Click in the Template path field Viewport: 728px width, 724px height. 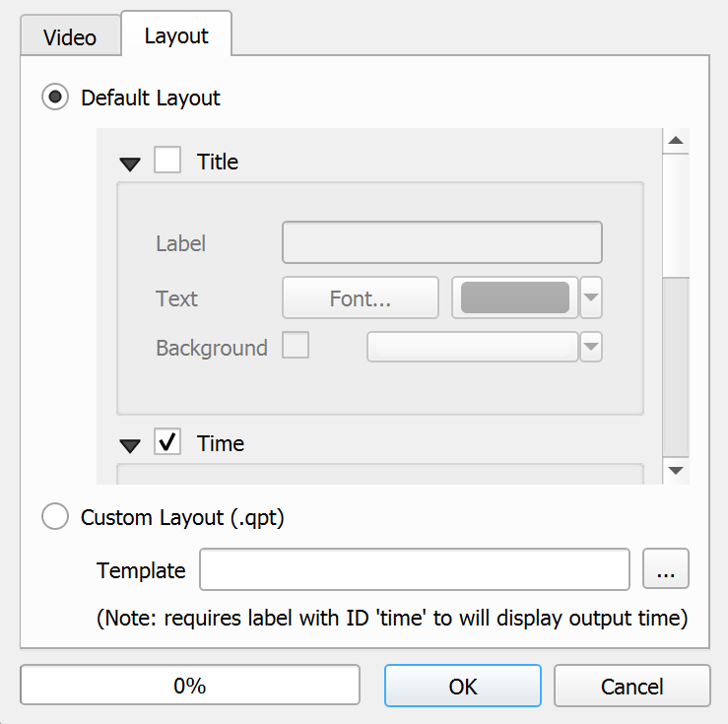414,569
